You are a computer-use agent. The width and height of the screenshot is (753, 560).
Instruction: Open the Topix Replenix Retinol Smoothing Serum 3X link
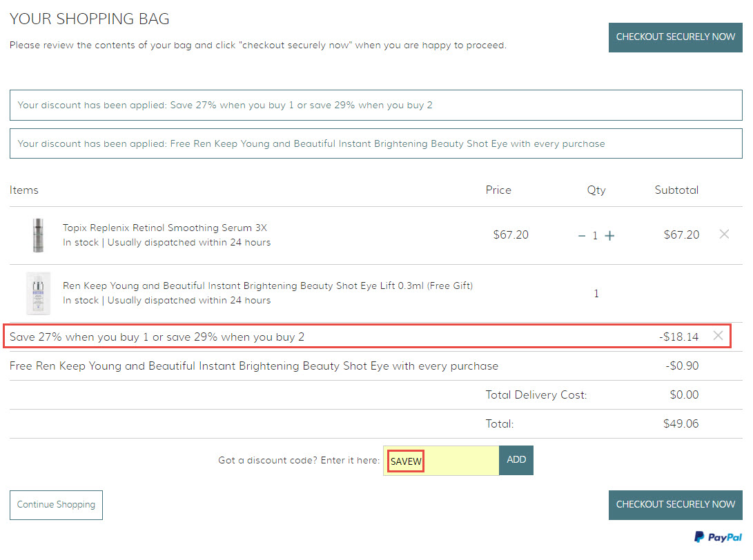pyautogui.click(x=165, y=228)
